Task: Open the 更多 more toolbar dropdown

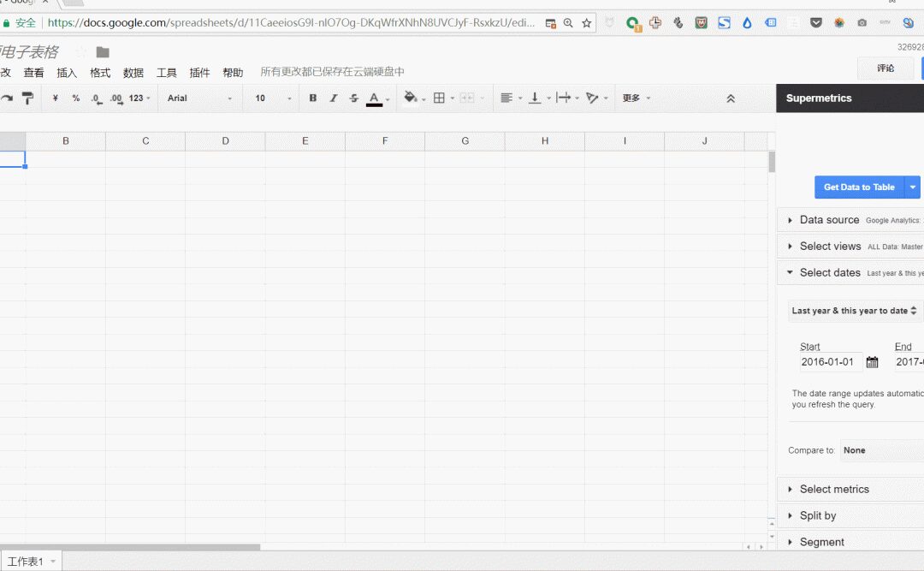Action: pos(637,98)
